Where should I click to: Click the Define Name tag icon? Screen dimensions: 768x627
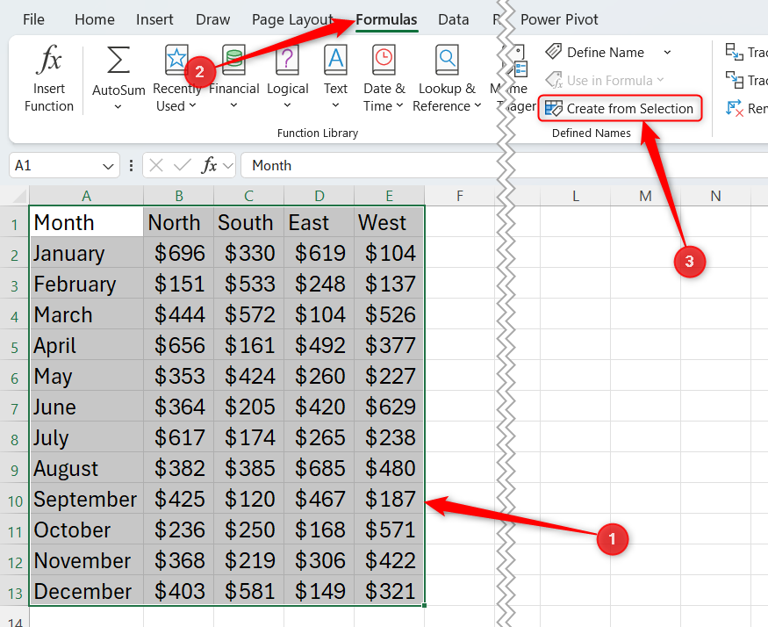point(554,51)
